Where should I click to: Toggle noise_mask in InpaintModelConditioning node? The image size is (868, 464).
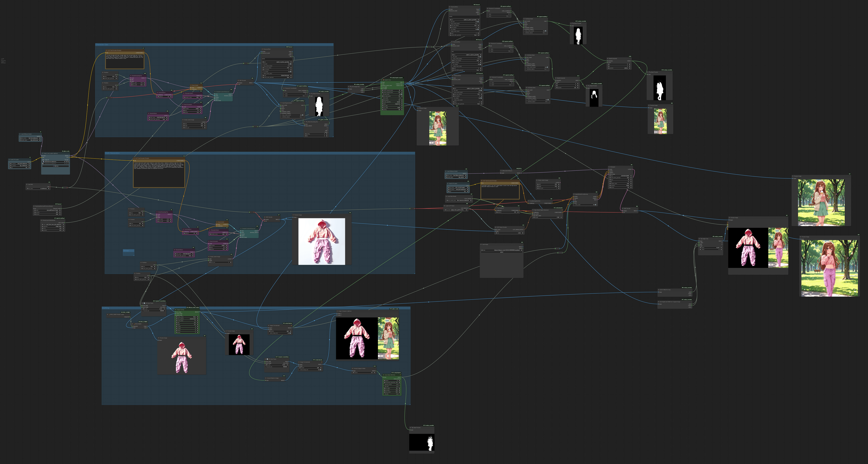[x=585, y=205]
